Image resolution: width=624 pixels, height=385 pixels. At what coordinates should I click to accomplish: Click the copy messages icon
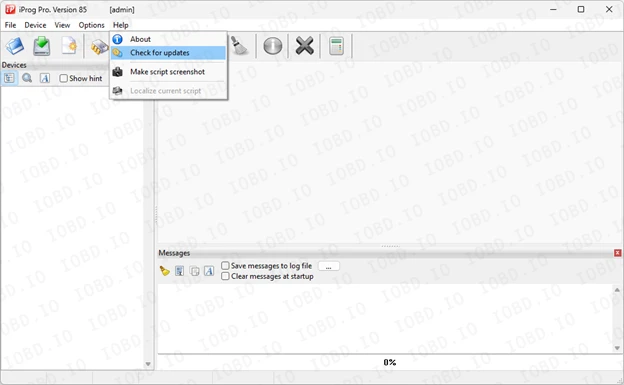click(194, 271)
